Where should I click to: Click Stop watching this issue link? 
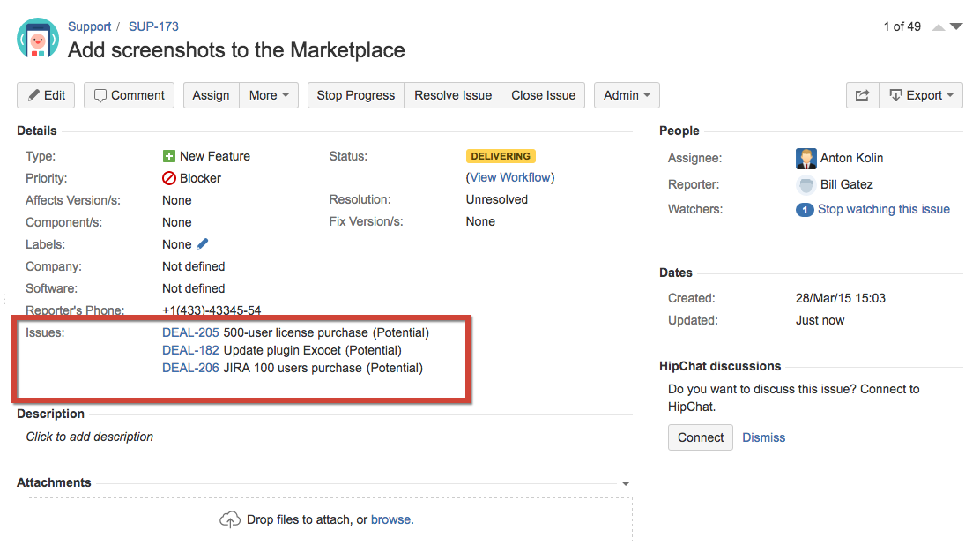pos(883,209)
